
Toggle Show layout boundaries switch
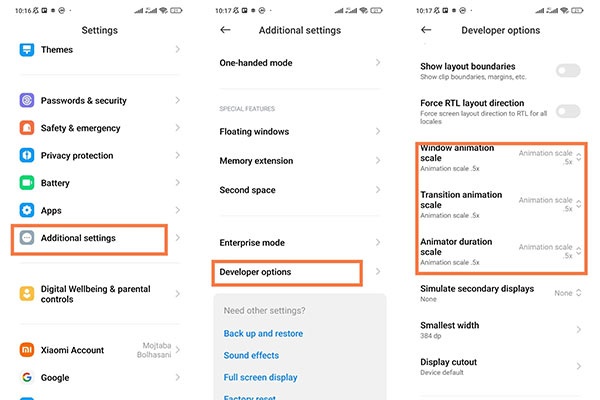click(x=568, y=70)
